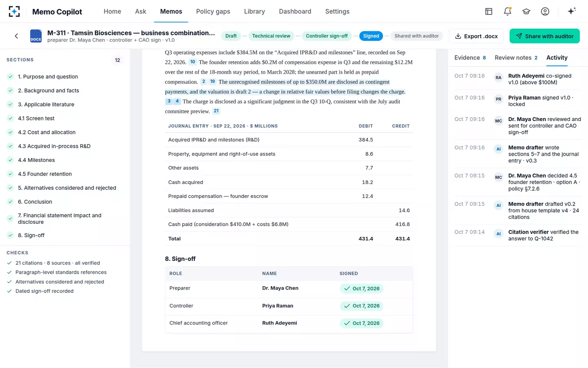Jump to section 4.1 Screen test
Viewport: 588px width, 368px height.
click(65, 118)
